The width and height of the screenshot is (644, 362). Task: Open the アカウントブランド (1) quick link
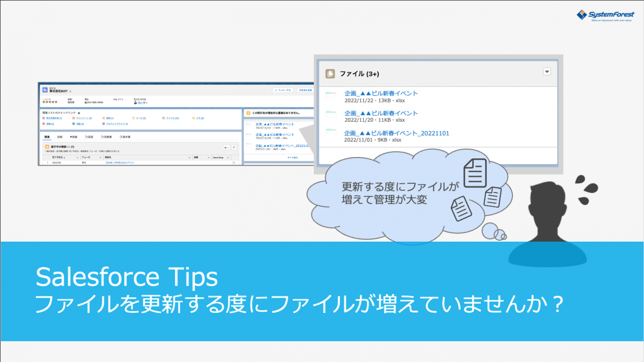[117, 124]
